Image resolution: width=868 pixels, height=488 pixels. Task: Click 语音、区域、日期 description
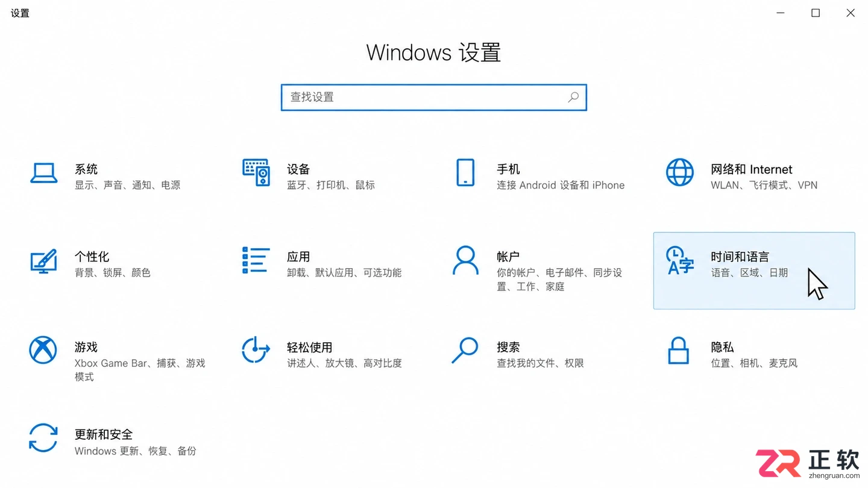749,273
